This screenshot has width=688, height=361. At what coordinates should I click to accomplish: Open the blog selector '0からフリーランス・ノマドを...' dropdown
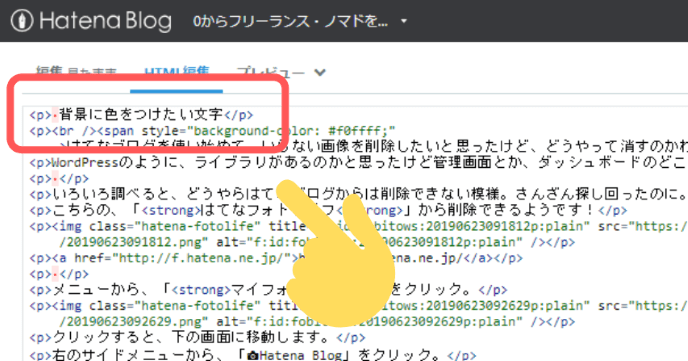pos(300,21)
